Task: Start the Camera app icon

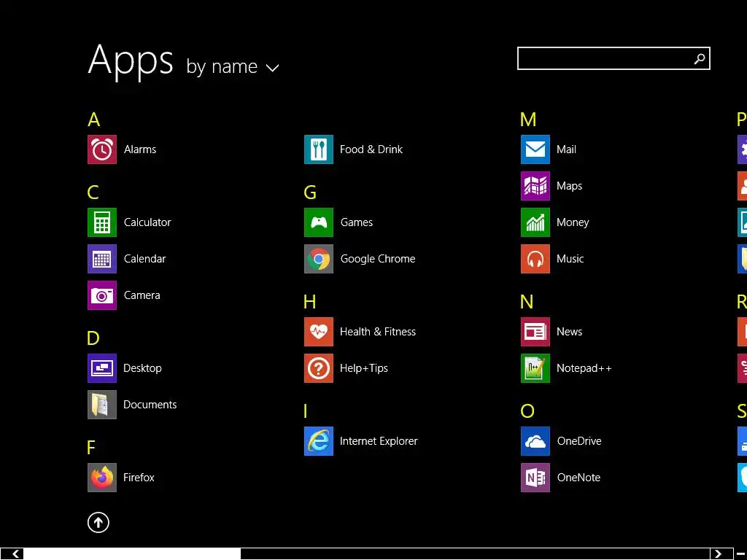Action: coord(102,295)
